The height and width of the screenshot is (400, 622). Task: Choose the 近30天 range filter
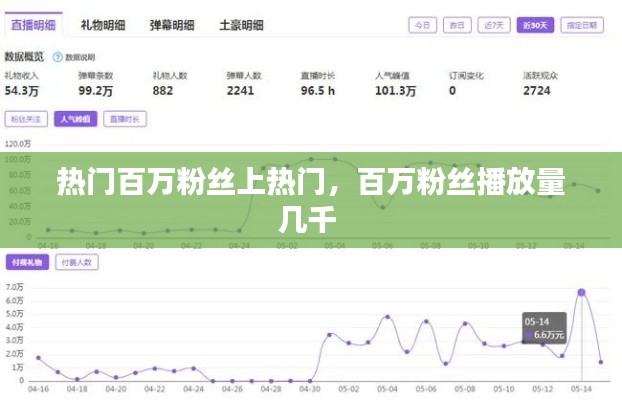point(534,24)
